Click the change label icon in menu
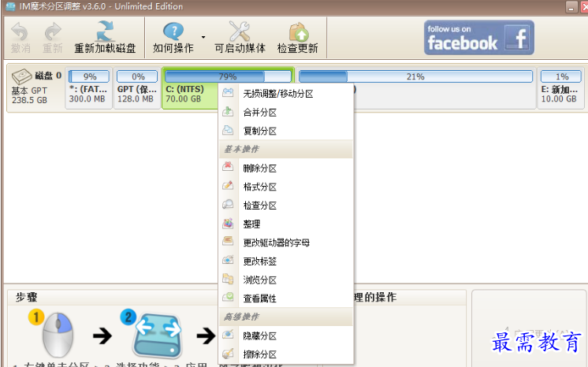 [x=228, y=259]
